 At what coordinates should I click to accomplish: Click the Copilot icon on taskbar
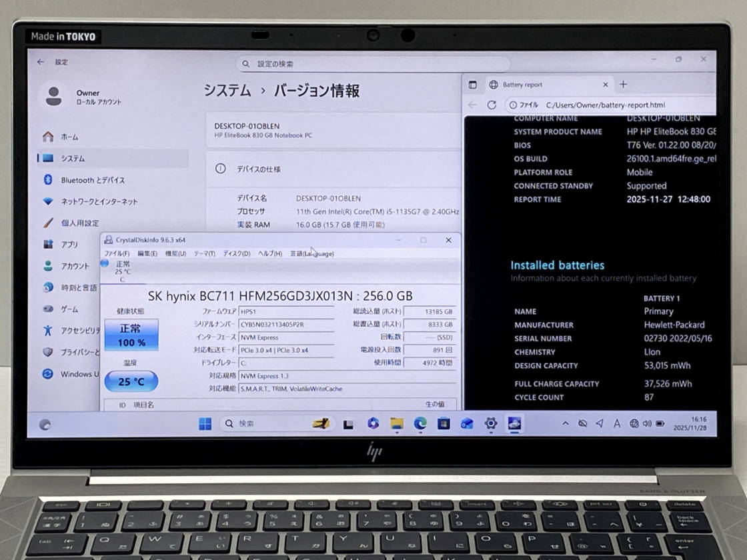click(x=373, y=424)
